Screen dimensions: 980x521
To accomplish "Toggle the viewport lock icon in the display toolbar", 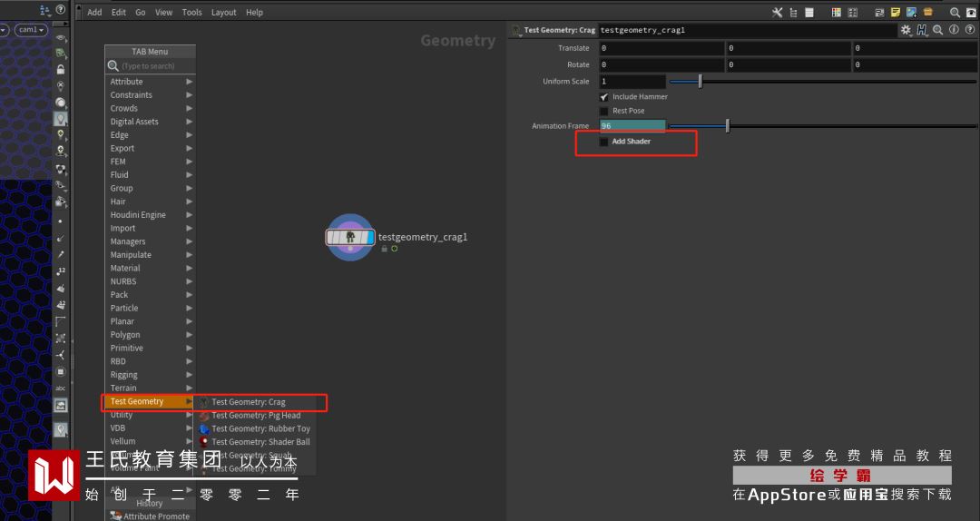I will point(61,69).
